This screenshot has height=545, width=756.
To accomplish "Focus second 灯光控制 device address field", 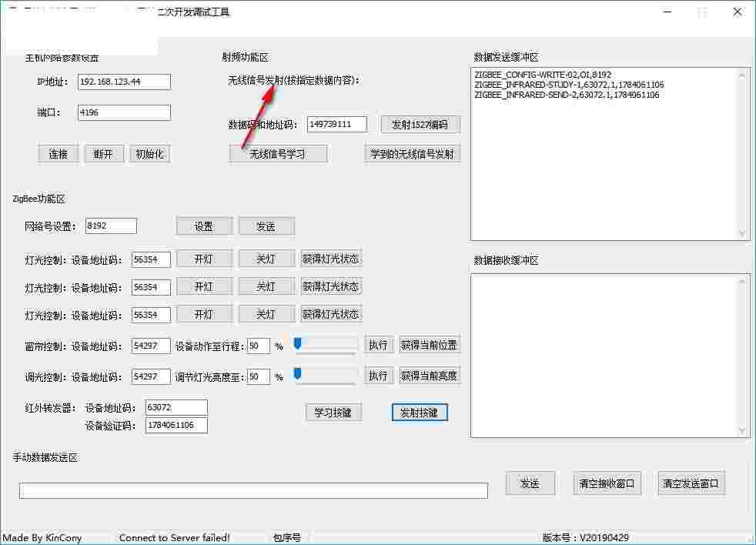I will click(150, 287).
